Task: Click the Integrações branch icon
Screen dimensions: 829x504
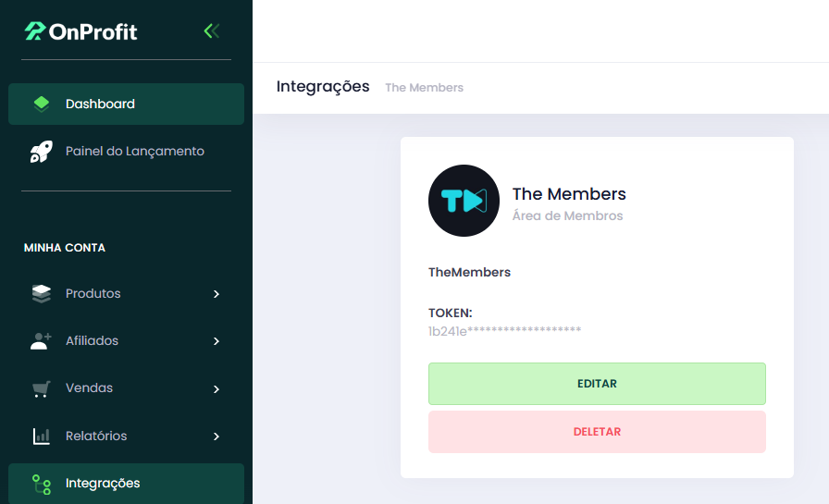Action: [x=42, y=484]
